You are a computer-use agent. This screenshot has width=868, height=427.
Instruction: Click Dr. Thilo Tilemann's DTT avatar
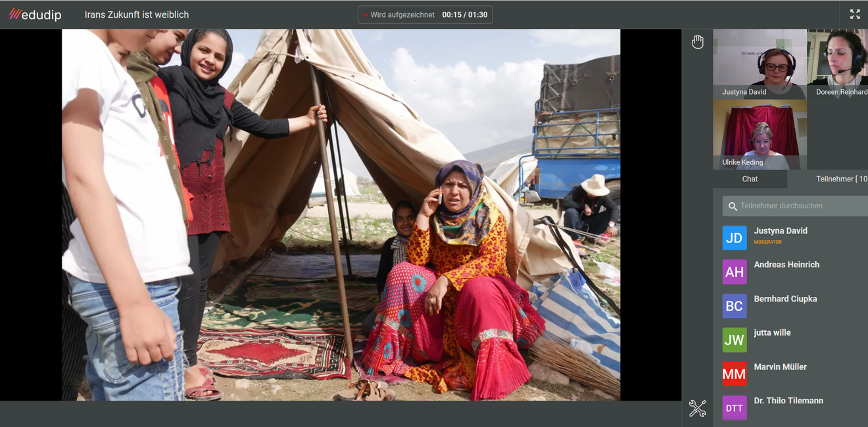(735, 408)
